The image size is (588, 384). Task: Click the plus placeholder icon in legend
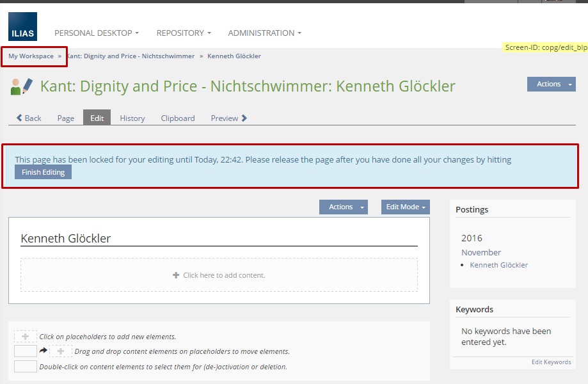[x=26, y=337]
